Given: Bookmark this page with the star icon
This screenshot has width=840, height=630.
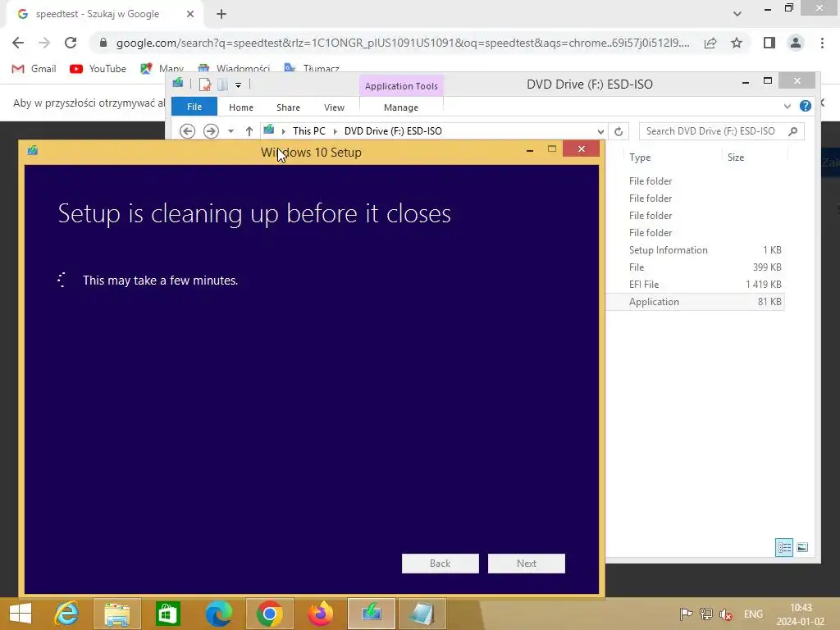Looking at the screenshot, I should pos(737,43).
